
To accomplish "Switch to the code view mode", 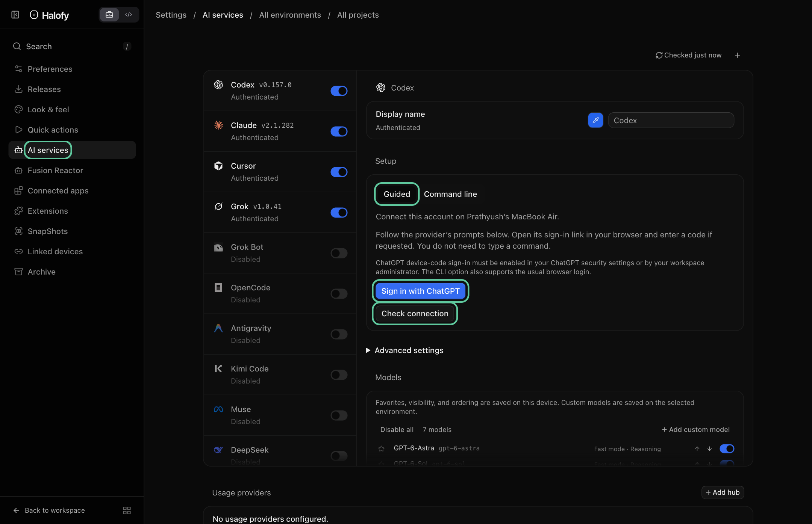I will coord(129,15).
